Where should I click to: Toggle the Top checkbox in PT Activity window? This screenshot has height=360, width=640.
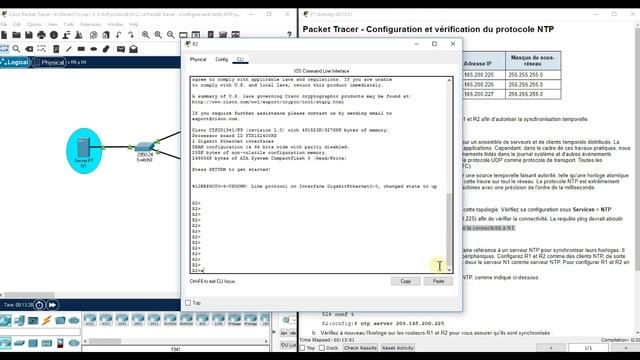point(302,348)
